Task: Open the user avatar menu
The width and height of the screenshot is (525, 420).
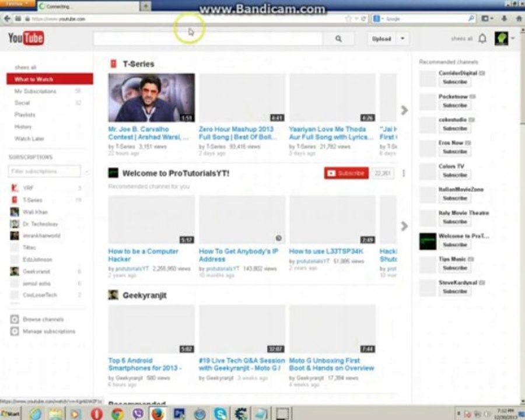Action: coord(501,38)
